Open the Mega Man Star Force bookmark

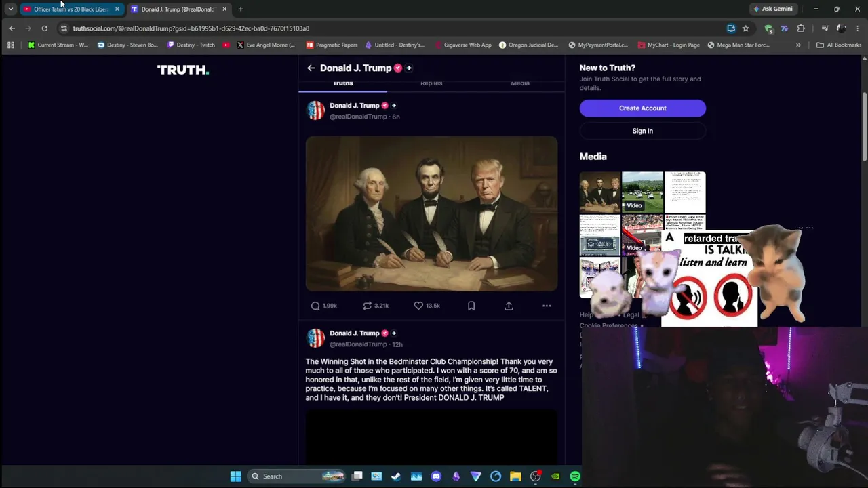click(x=738, y=45)
